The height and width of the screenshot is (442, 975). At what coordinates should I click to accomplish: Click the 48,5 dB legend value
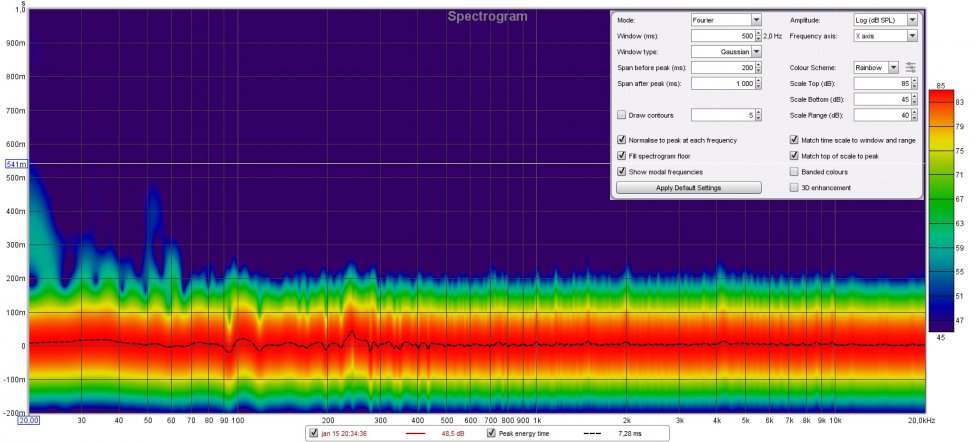pyautogui.click(x=453, y=433)
